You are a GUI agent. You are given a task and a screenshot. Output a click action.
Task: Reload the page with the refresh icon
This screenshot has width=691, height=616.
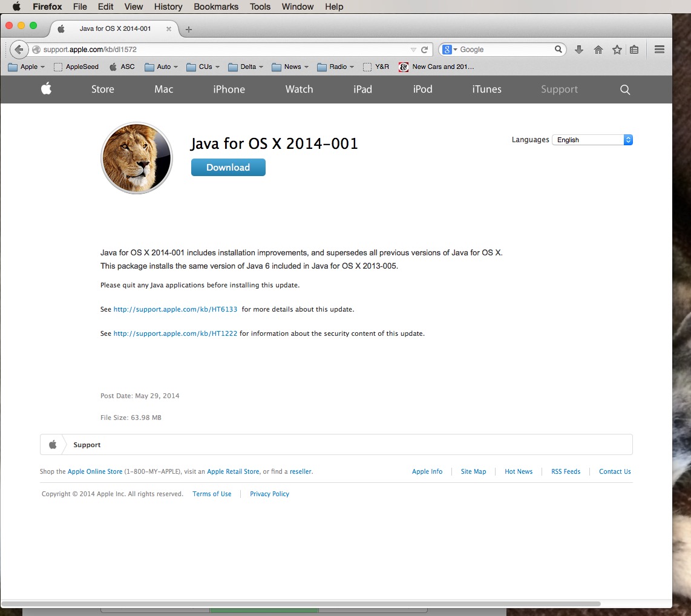pyautogui.click(x=424, y=50)
